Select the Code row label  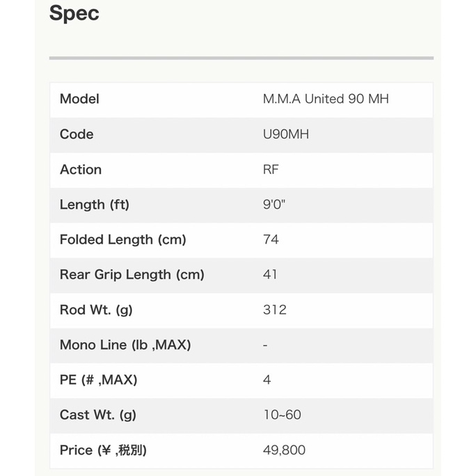tap(77, 134)
